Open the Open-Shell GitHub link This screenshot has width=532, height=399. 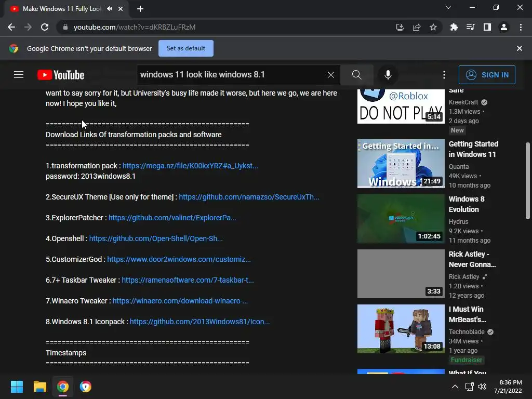click(156, 238)
